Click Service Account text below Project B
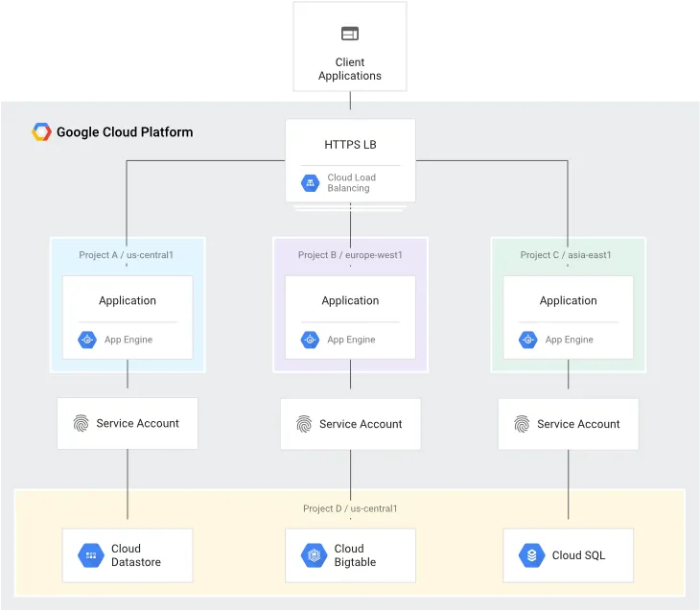The width and height of the screenshot is (700, 611). pos(361,424)
